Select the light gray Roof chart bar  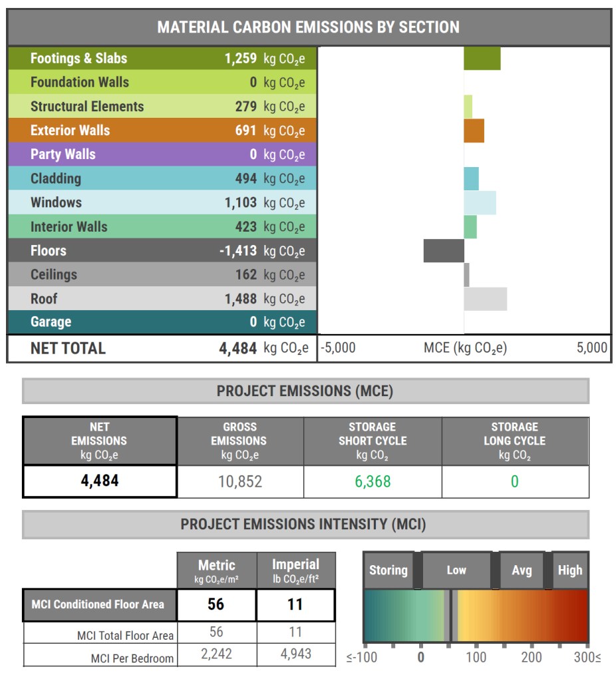click(x=485, y=299)
